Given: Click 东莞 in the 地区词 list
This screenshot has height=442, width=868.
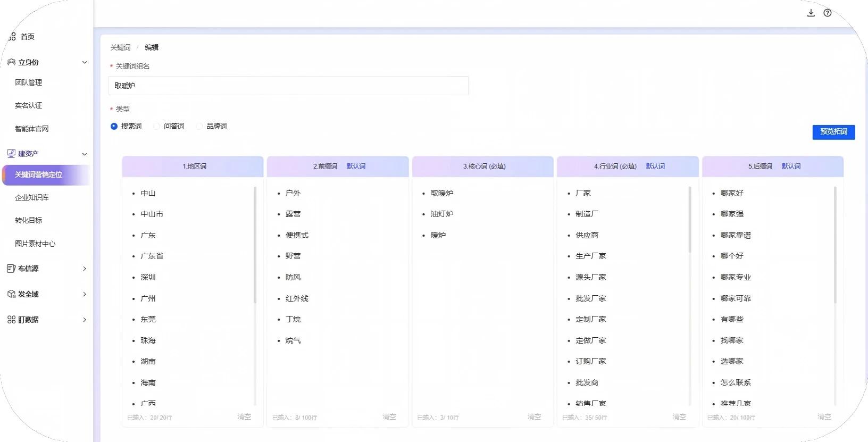Looking at the screenshot, I should coord(148,319).
